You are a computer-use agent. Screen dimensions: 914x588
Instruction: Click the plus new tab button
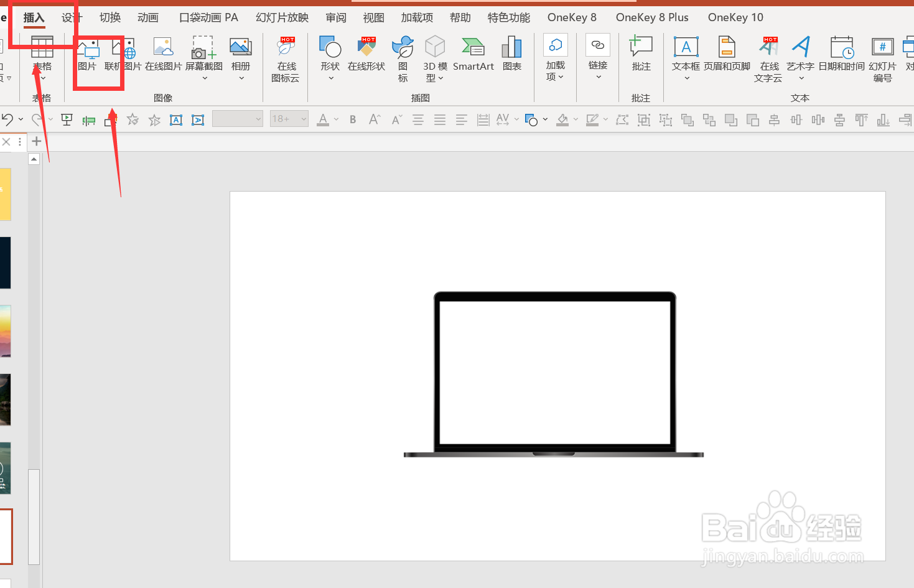[x=37, y=141]
